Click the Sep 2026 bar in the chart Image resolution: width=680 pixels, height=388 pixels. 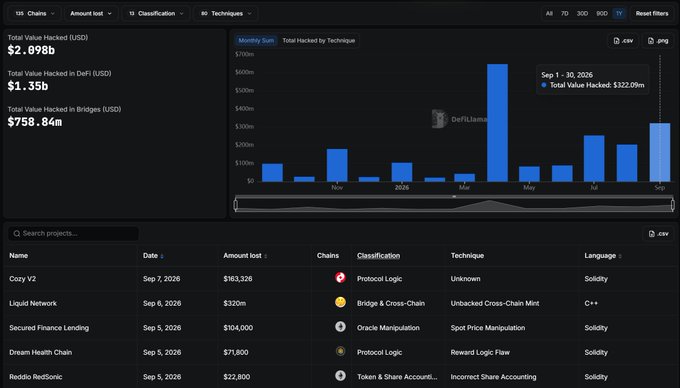point(660,152)
